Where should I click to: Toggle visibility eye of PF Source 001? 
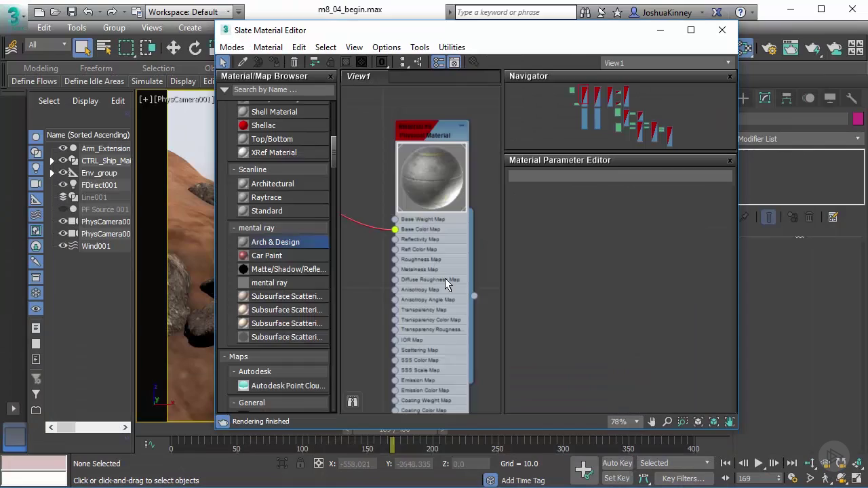pyautogui.click(x=63, y=209)
